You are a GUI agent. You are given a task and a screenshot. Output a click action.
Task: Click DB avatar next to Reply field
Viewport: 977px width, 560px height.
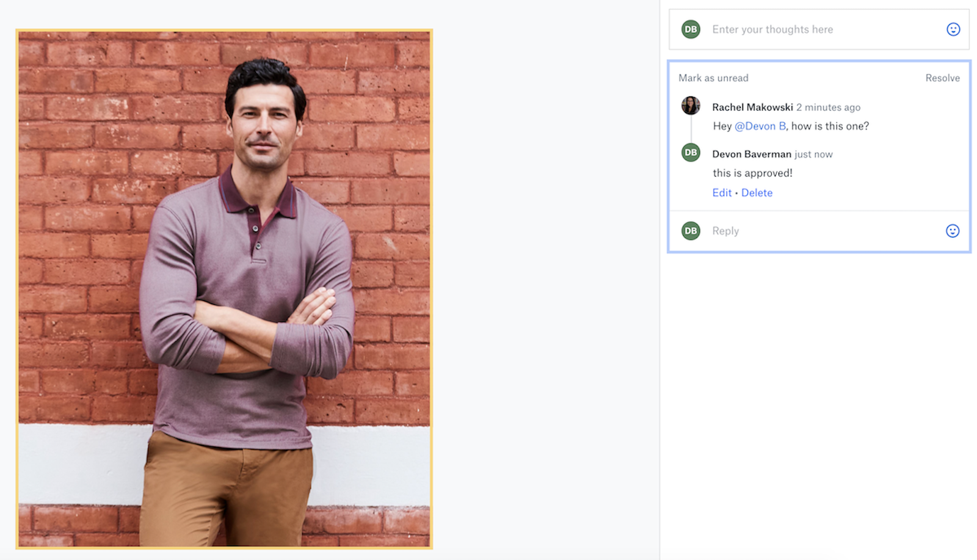click(691, 231)
